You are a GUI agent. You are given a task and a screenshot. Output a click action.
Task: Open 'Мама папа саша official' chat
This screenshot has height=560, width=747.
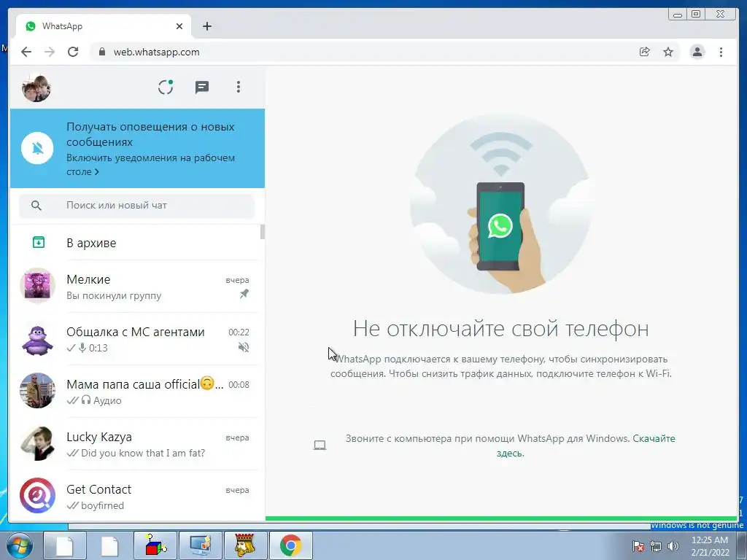[136, 392]
